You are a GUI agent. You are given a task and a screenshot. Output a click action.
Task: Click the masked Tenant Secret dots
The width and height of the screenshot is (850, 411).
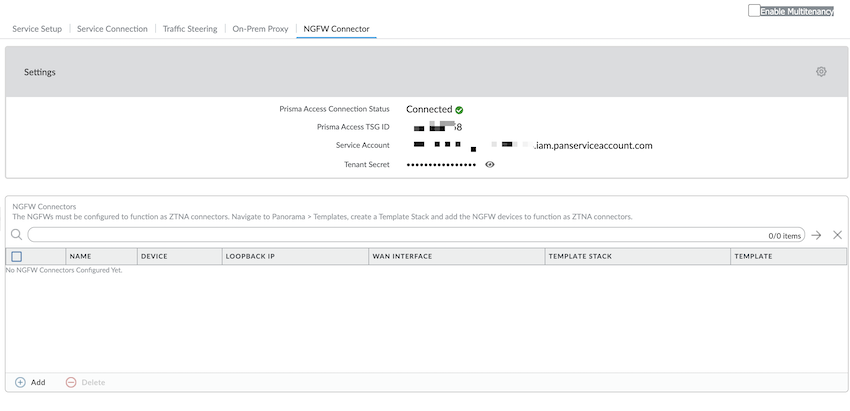pyautogui.click(x=441, y=164)
